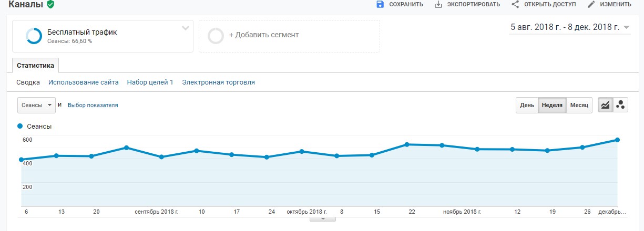
Task: Select the Статистика tab
Action: [x=35, y=66]
